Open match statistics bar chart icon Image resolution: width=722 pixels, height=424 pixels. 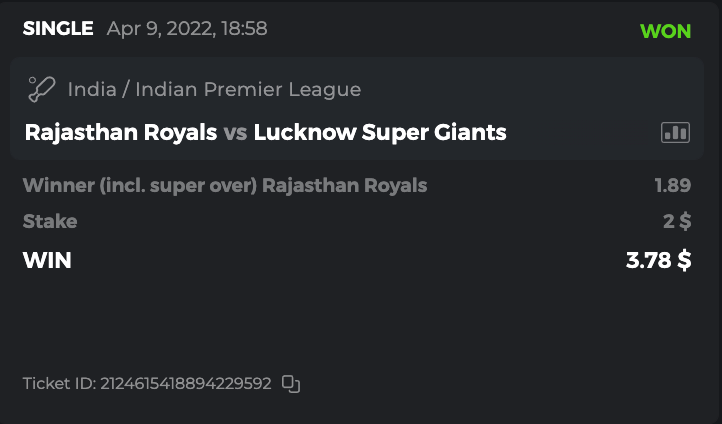675,133
